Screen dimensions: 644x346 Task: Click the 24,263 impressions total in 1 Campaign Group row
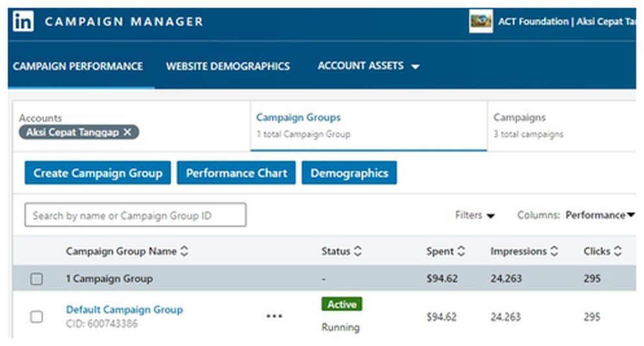[506, 279]
